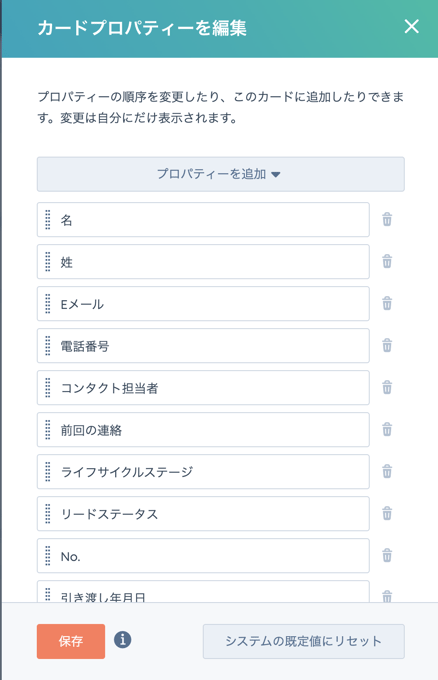Select the リードステータス property row
The width and height of the screenshot is (438, 680).
pyautogui.click(x=203, y=513)
